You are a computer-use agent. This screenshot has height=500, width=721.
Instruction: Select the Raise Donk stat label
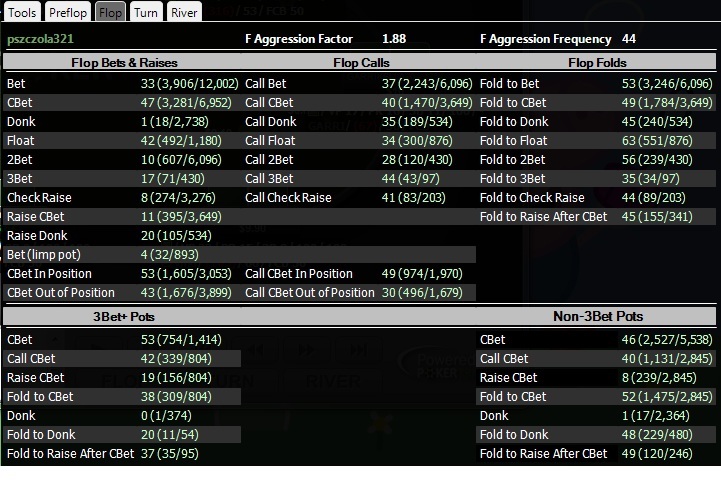pyautogui.click(x=37, y=236)
